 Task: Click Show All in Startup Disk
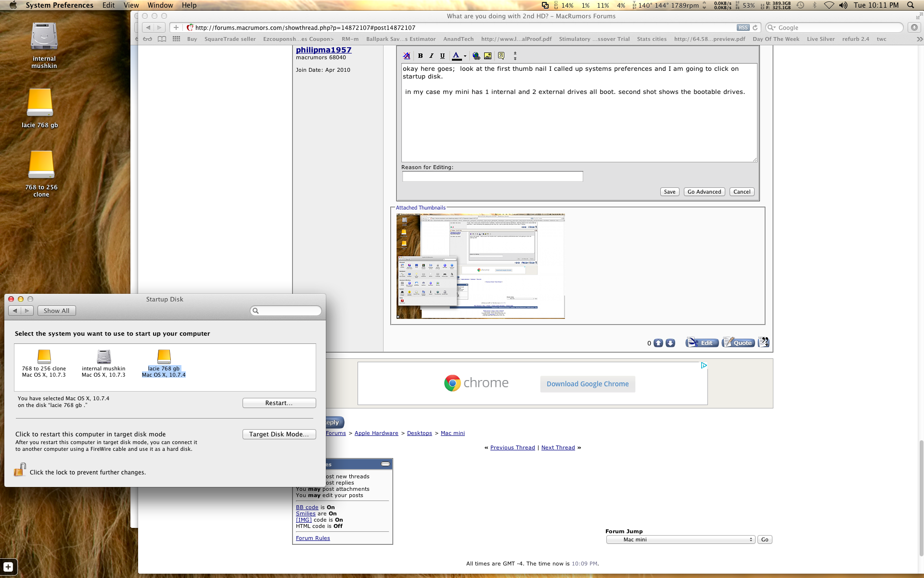[x=57, y=311]
